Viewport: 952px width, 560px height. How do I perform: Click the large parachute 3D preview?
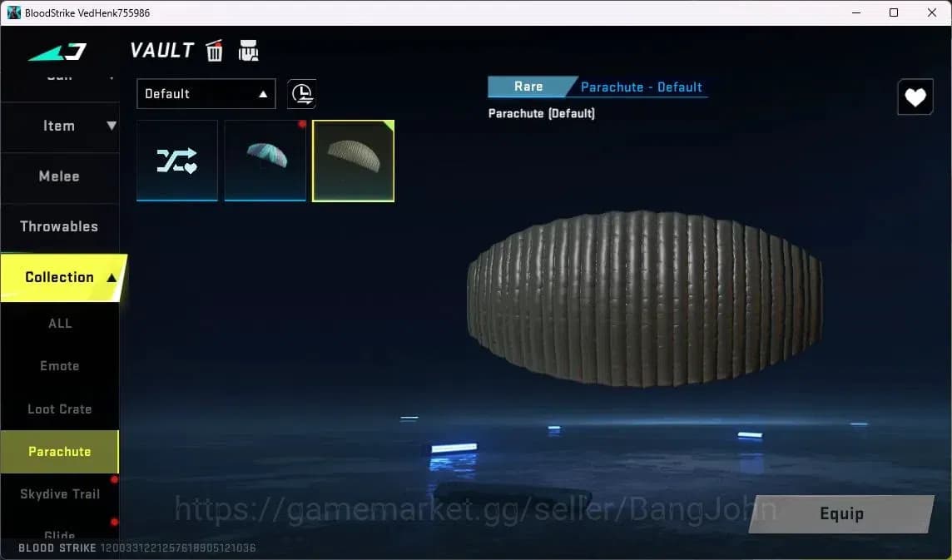645,299
